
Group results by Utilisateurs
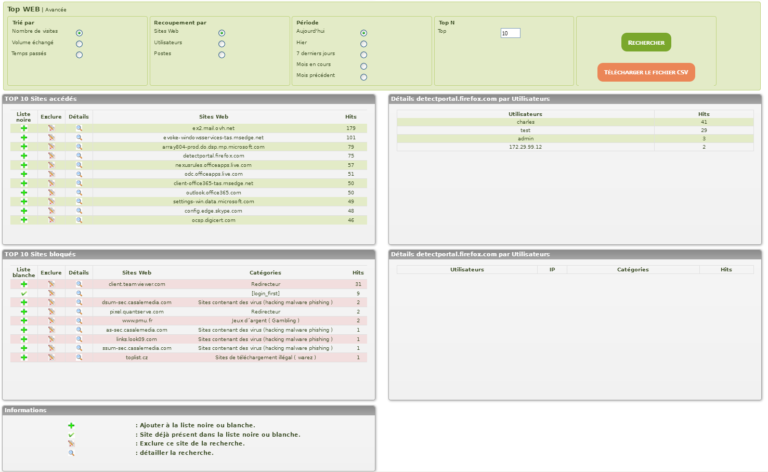(221, 43)
